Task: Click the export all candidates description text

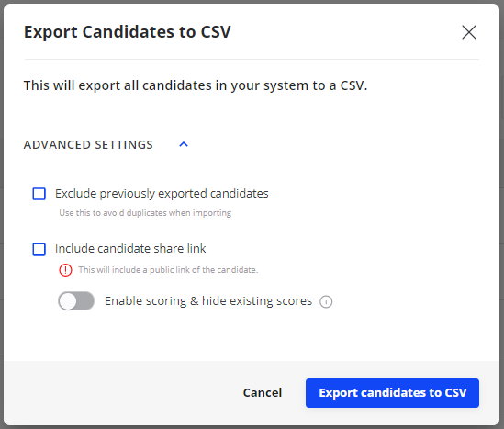Action: click(196, 85)
